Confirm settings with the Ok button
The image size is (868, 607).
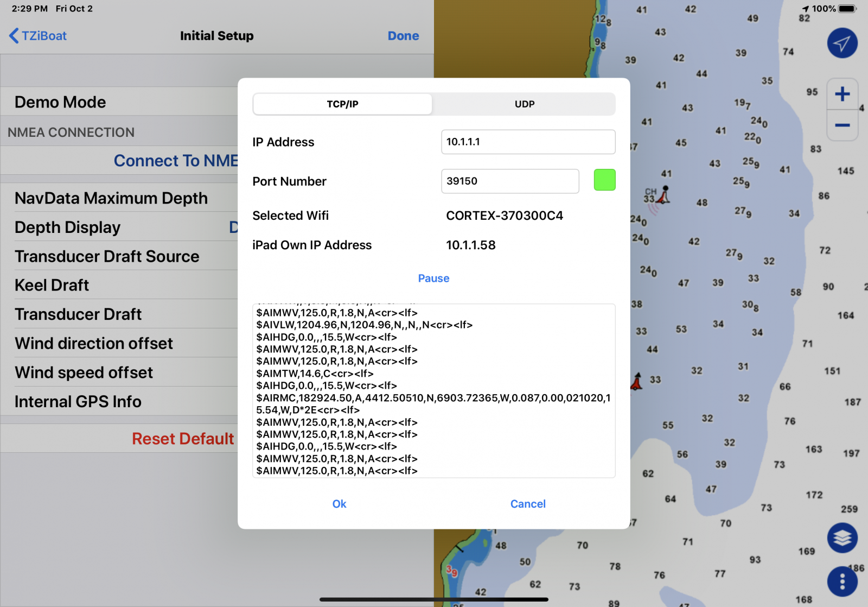click(x=339, y=504)
